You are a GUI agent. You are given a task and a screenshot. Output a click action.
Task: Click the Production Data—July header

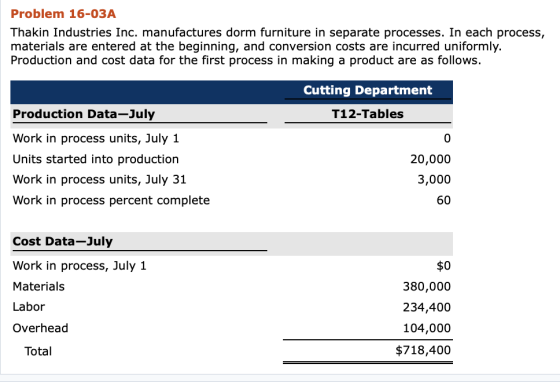(x=84, y=114)
